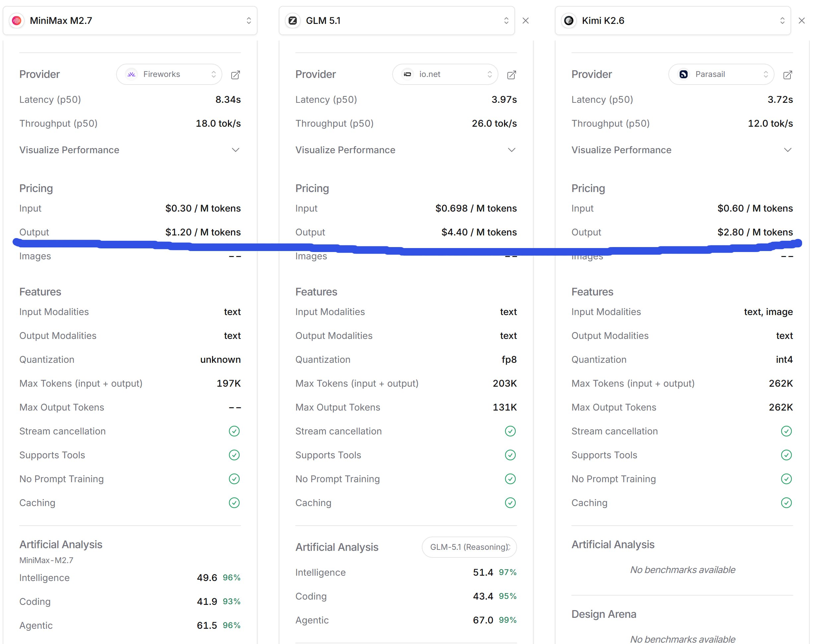The image size is (821, 644).
Task: Click MiniMax Stream cancellation check icon
Action: [234, 431]
